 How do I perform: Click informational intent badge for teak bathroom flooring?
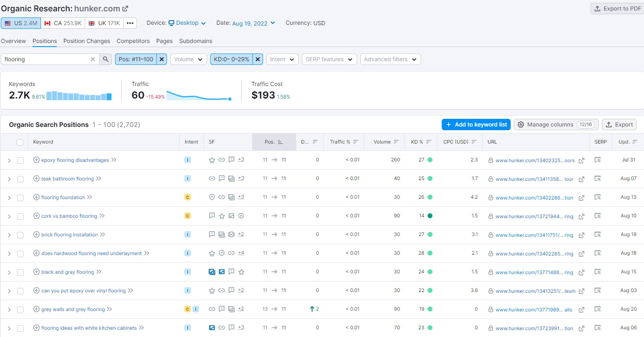188,178
